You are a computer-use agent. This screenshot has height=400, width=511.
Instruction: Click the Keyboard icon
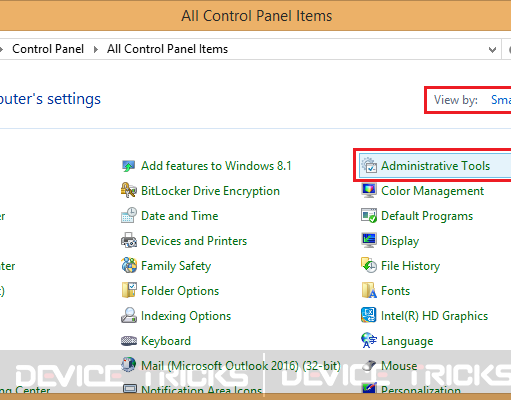tap(128, 341)
